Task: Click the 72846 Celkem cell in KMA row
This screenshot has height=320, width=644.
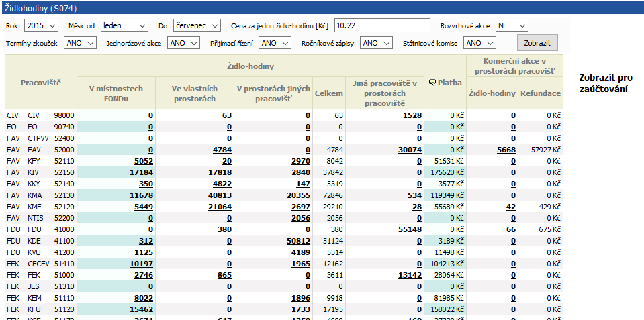Action: [329, 195]
